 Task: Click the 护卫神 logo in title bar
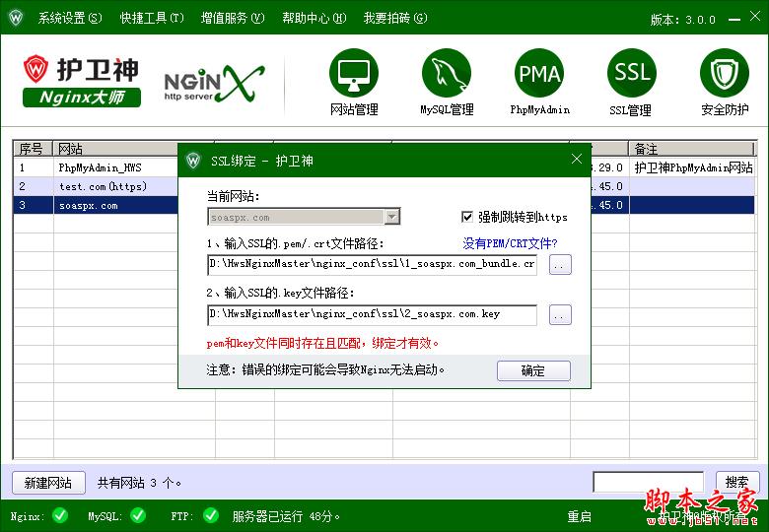(x=15, y=18)
